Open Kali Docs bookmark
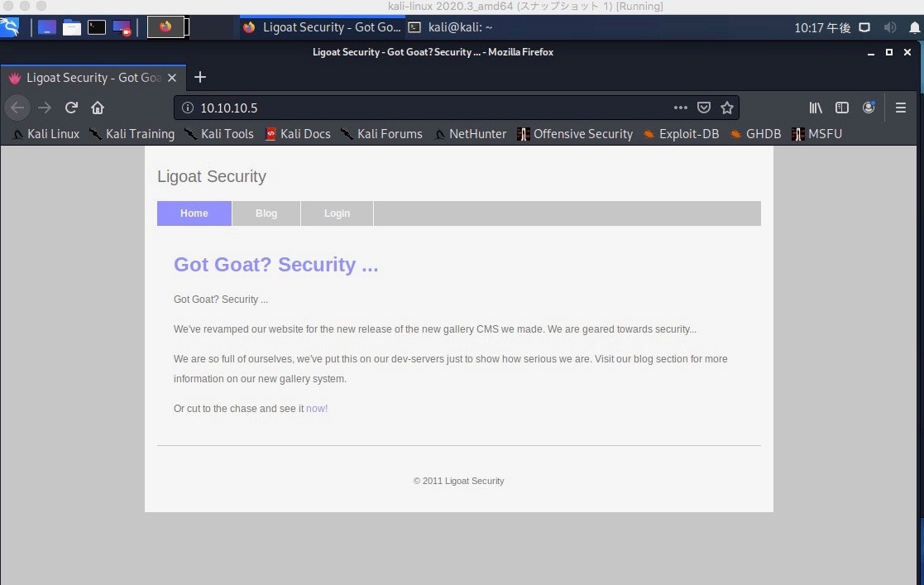The height and width of the screenshot is (585, 924). point(298,134)
